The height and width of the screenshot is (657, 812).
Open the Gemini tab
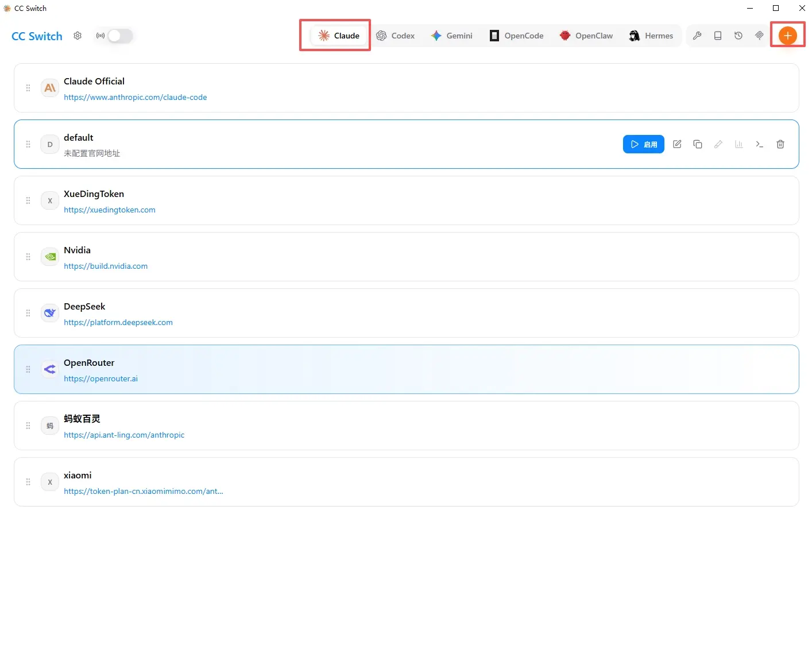click(451, 36)
